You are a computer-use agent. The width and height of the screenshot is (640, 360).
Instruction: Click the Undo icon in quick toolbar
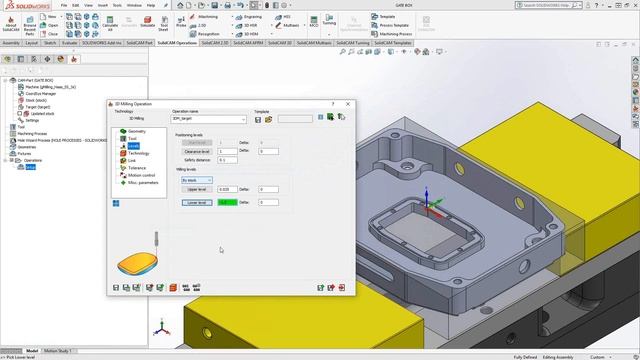click(x=240, y=5)
